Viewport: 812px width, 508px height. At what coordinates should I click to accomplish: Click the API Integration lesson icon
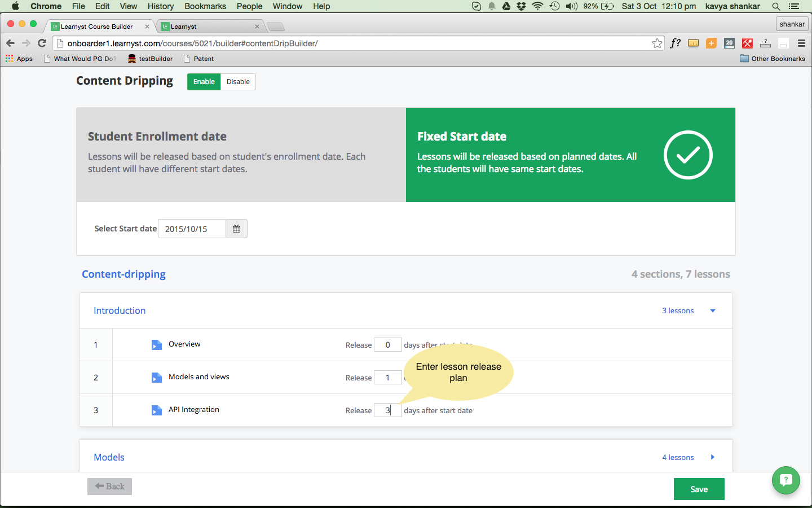(x=157, y=410)
